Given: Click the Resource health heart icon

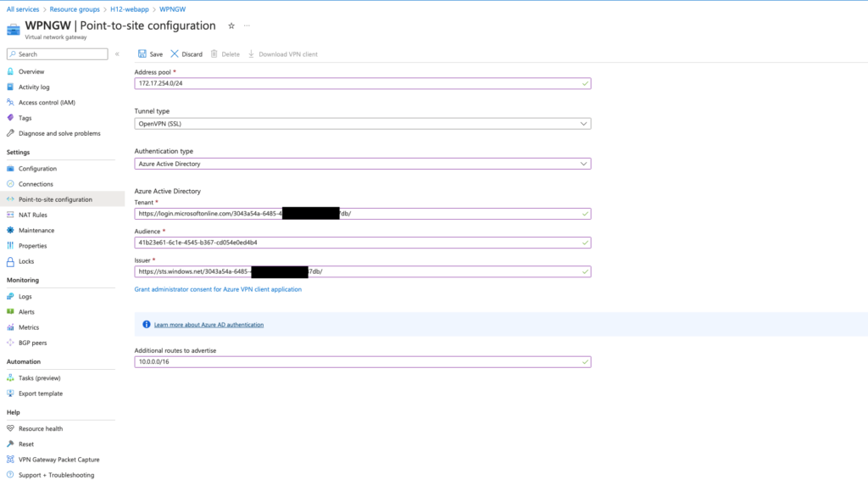Looking at the screenshot, I should point(10,428).
